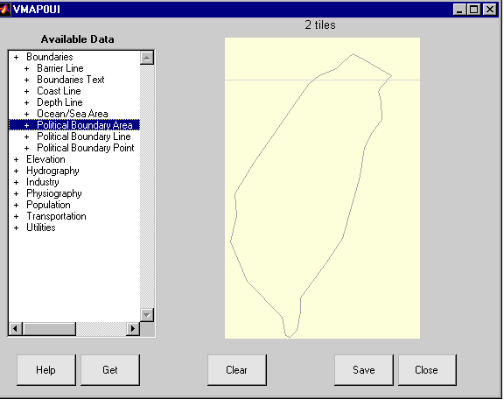Expand the Elevation category
The image size is (504, 420).
click(17, 159)
